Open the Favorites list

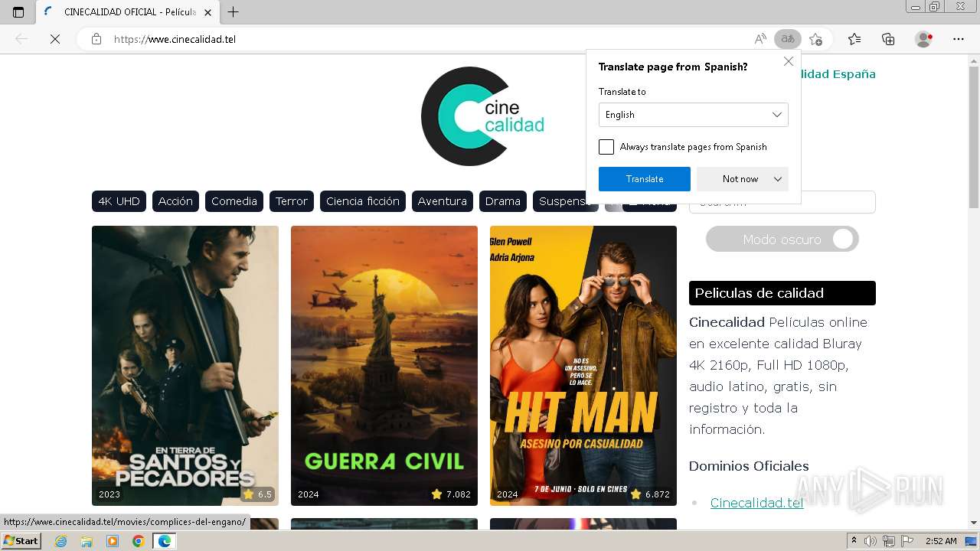pyautogui.click(x=854, y=39)
